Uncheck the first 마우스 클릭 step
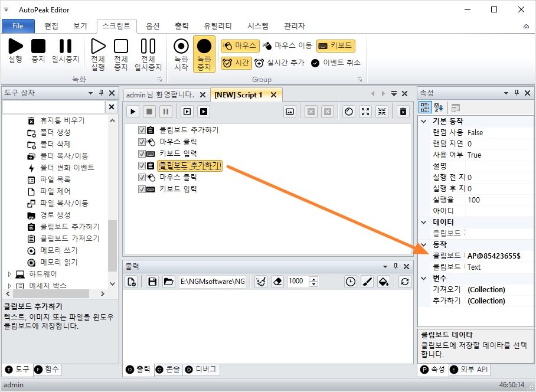The width and height of the screenshot is (536, 392). pyautogui.click(x=142, y=142)
